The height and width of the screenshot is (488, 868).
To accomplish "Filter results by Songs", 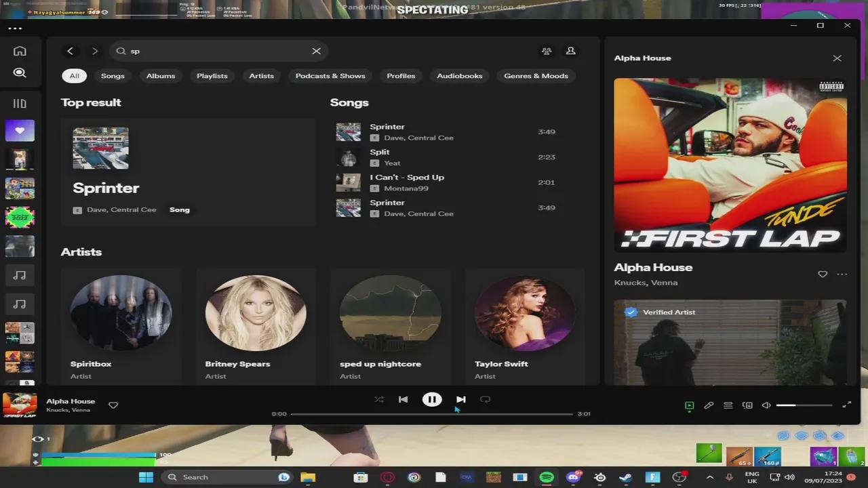I will [113, 76].
